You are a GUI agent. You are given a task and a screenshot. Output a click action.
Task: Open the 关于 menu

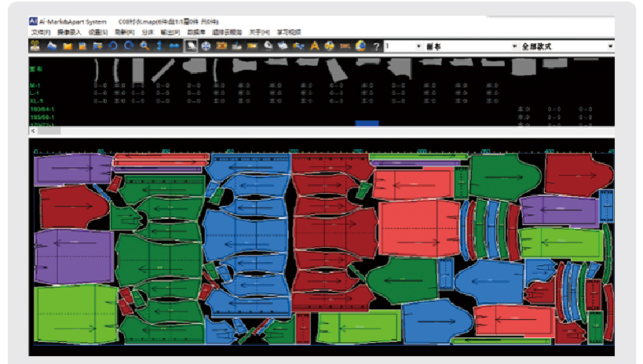click(258, 33)
